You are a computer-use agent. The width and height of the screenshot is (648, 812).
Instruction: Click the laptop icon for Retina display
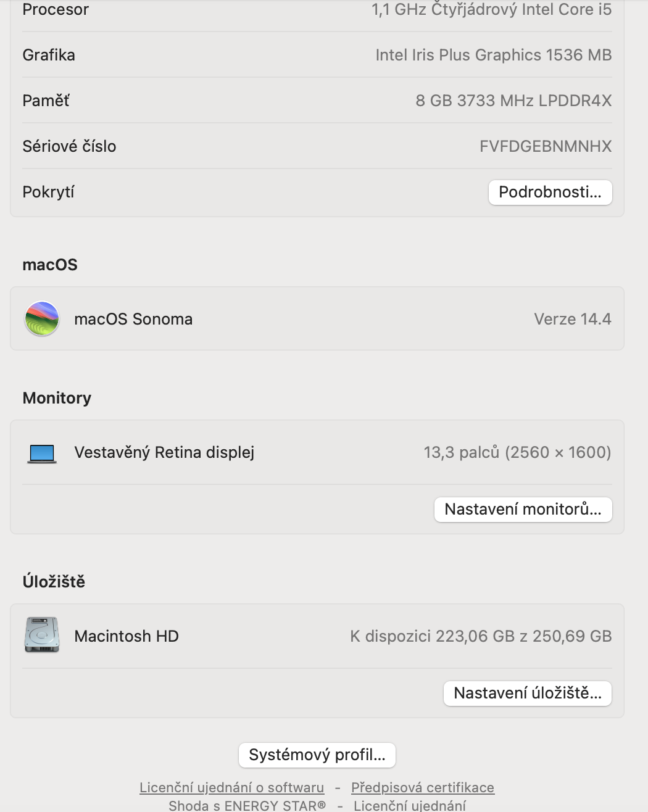42,454
